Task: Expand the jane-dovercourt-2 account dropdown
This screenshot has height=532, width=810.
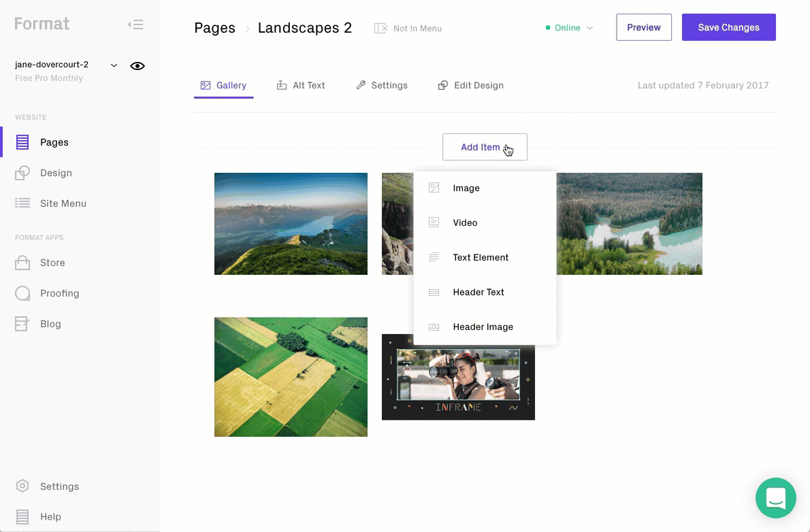Action: (x=114, y=65)
